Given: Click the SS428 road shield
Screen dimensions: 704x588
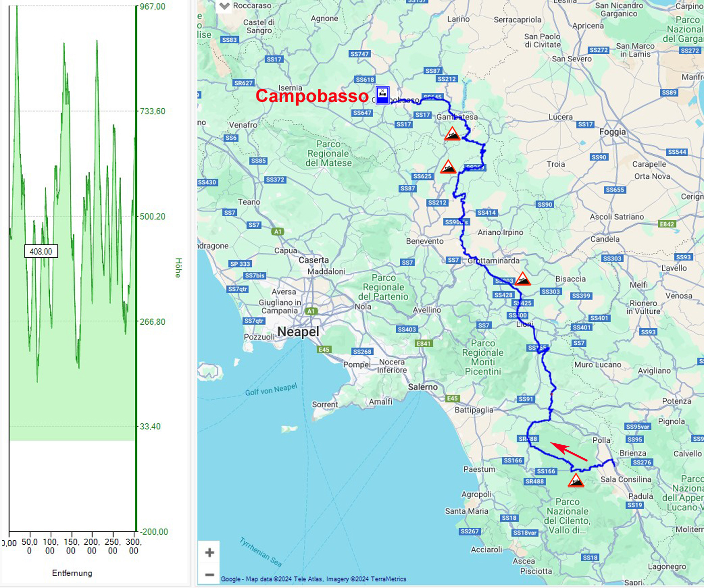Looking at the screenshot, I should pos(503,295).
